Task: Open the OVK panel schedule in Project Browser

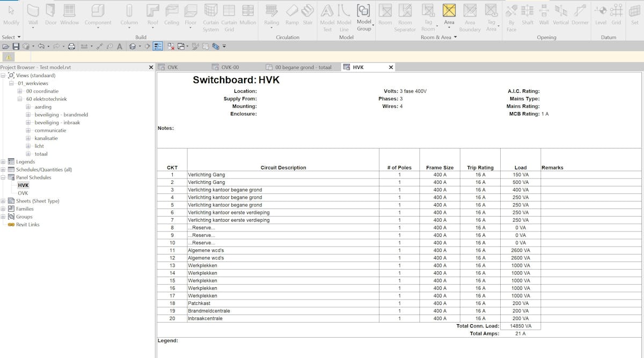Action: tap(24, 193)
